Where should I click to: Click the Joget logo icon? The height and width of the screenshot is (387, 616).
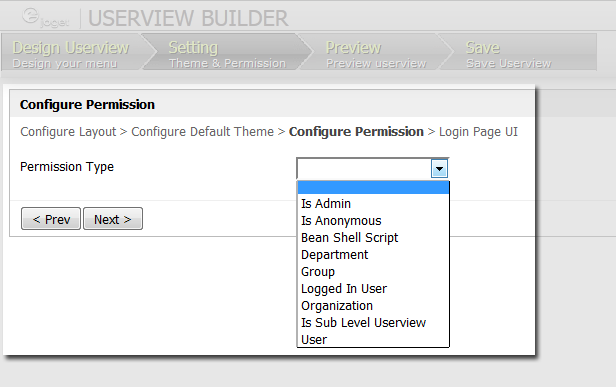tap(45, 17)
